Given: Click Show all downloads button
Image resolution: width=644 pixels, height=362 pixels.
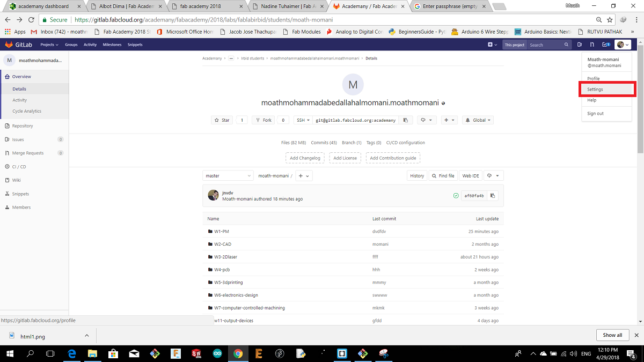Looking at the screenshot, I should coord(612,335).
